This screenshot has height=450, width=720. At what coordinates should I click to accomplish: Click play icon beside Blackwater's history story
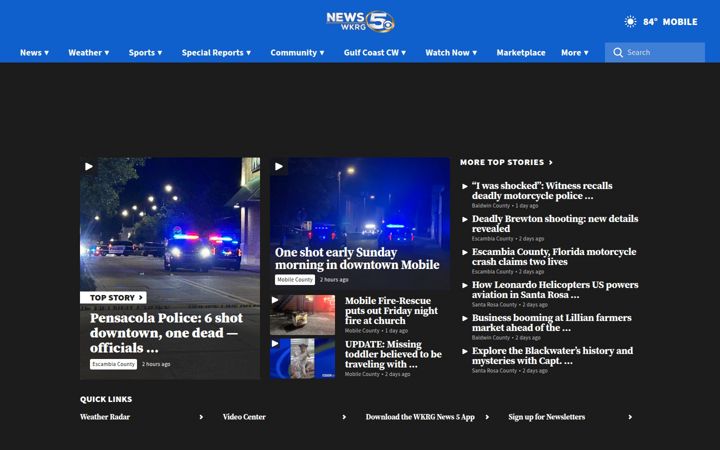click(465, 351)
